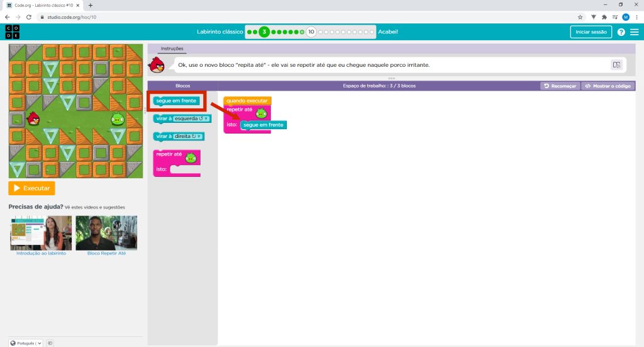Image resolution: width=644 pixels, height=347 pixels.
Task: Click the green pig in the maze
Action: (118, 119)
